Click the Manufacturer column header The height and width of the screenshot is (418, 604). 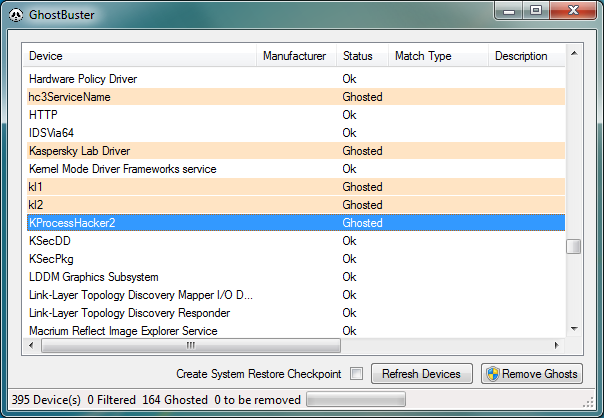point(295,56)
